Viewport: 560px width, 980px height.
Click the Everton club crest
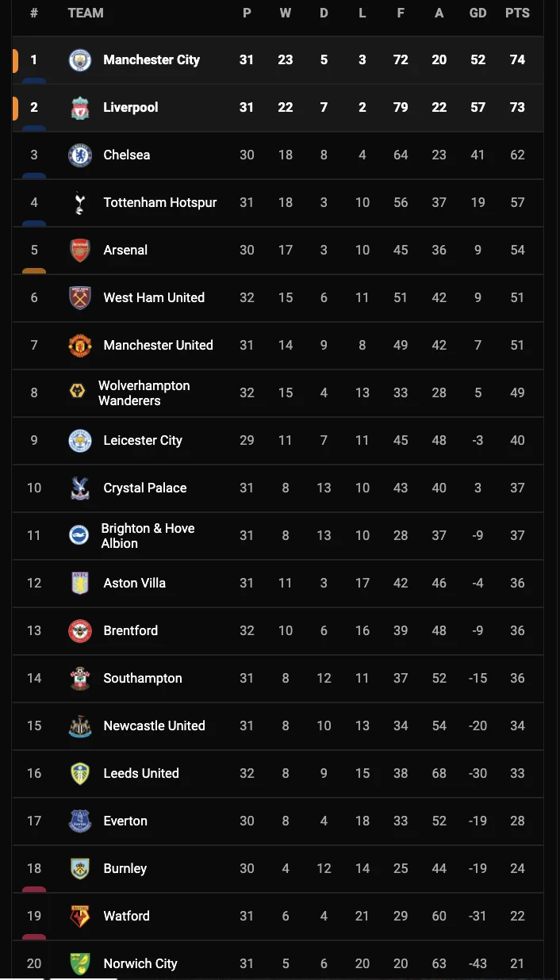tap(80, 821)
